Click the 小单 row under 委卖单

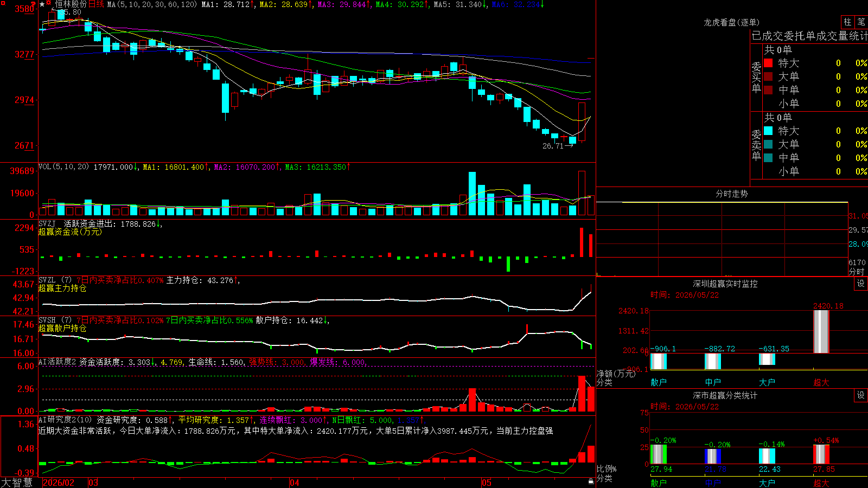point(815,171)
